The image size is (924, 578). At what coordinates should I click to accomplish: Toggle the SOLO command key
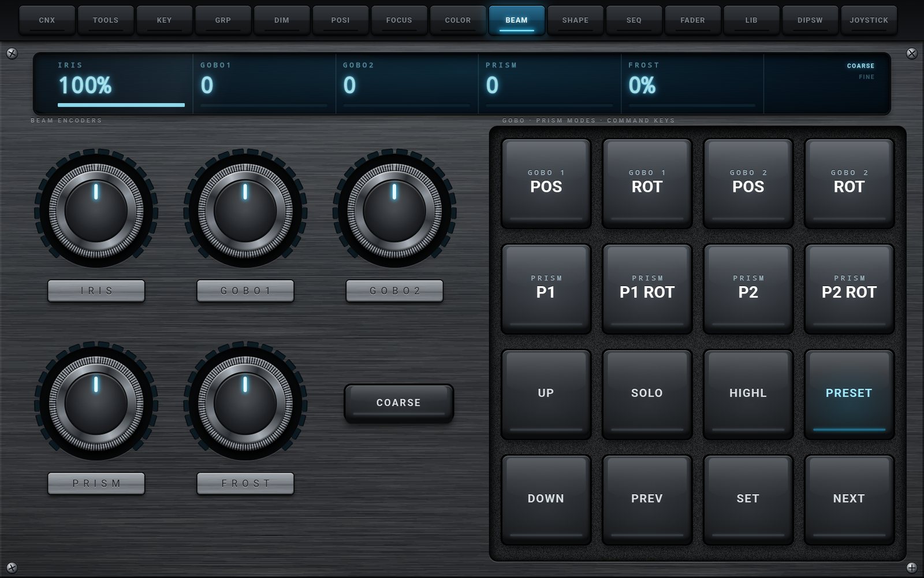[x=647, y=394]
